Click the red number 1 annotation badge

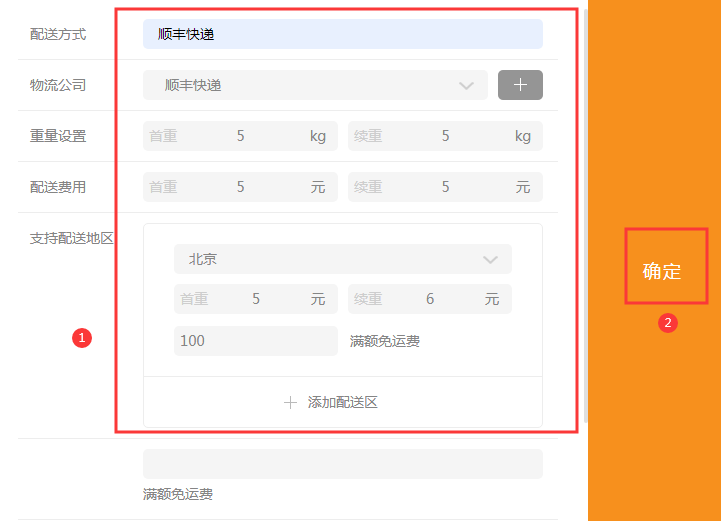pyautogui.click(x=83, y=338)
